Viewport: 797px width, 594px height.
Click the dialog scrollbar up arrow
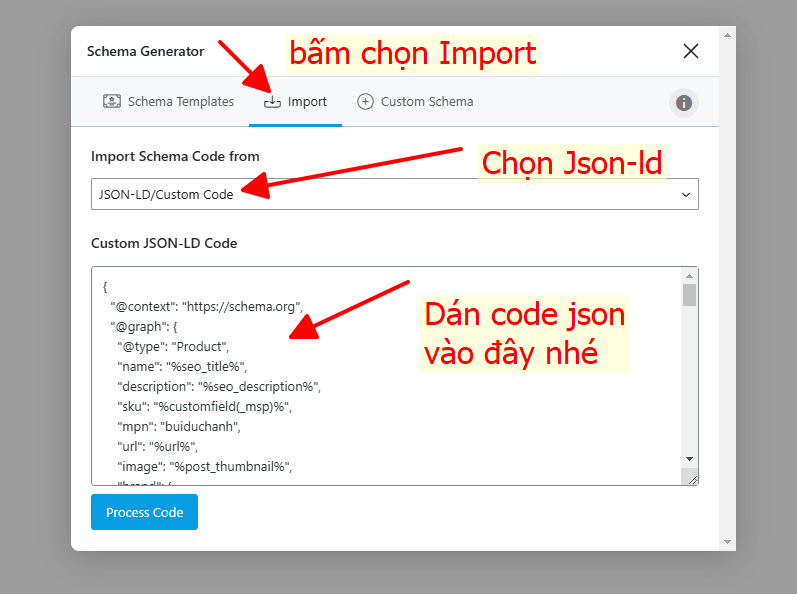[727, 35]
